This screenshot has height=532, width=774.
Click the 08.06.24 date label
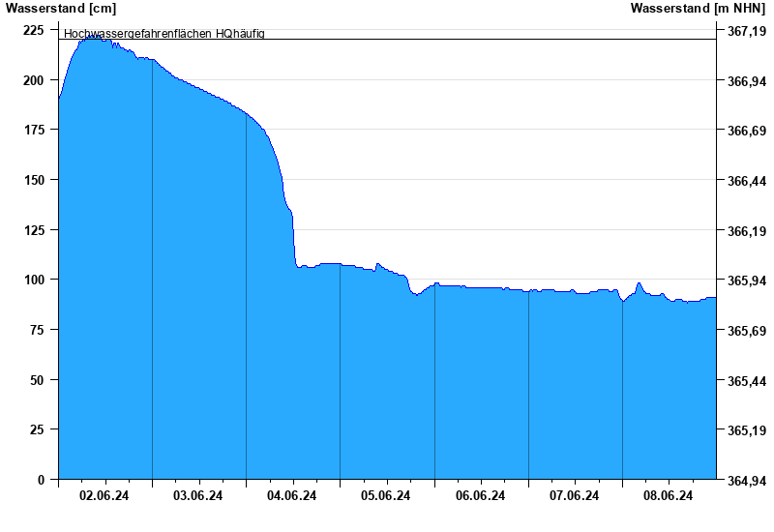pos(668,495)
